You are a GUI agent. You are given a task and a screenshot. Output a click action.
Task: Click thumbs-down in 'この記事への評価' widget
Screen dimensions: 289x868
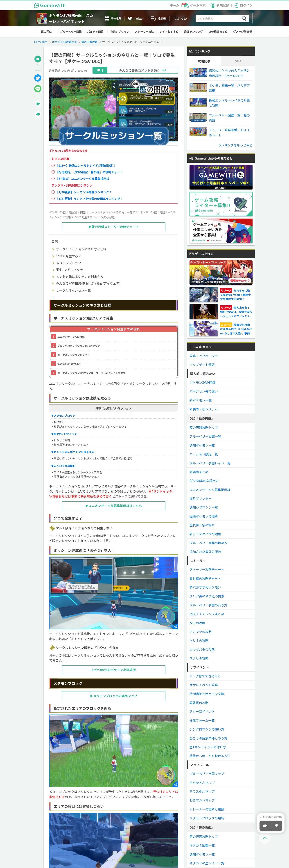pos(277,826)
